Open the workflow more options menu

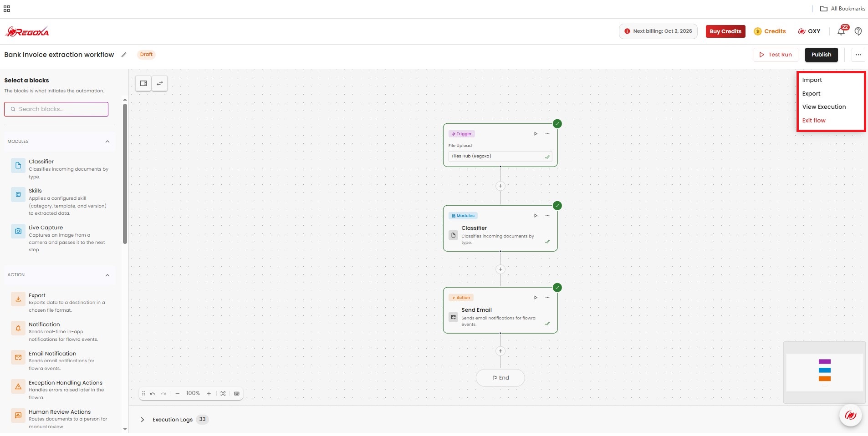click(x=858, y=55)
